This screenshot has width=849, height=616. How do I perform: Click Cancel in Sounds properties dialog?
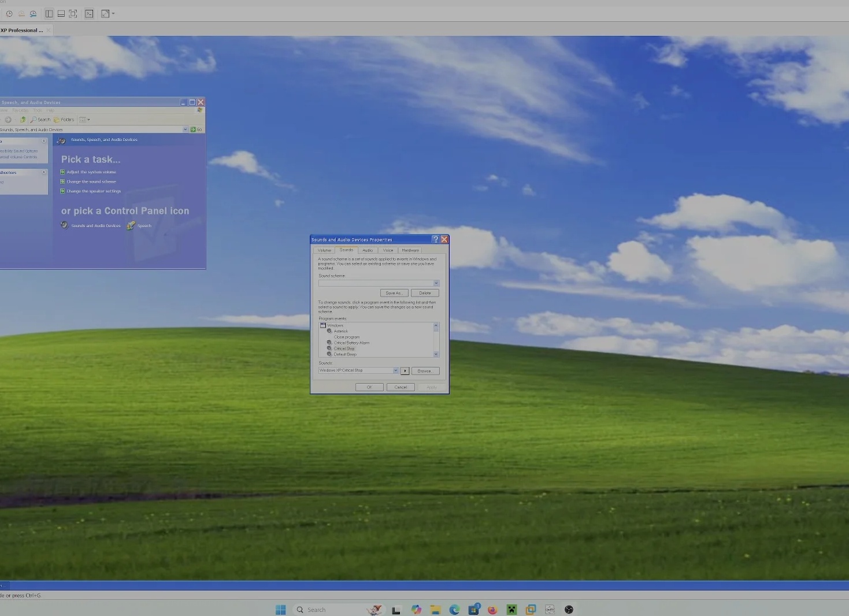pos(401,387)
